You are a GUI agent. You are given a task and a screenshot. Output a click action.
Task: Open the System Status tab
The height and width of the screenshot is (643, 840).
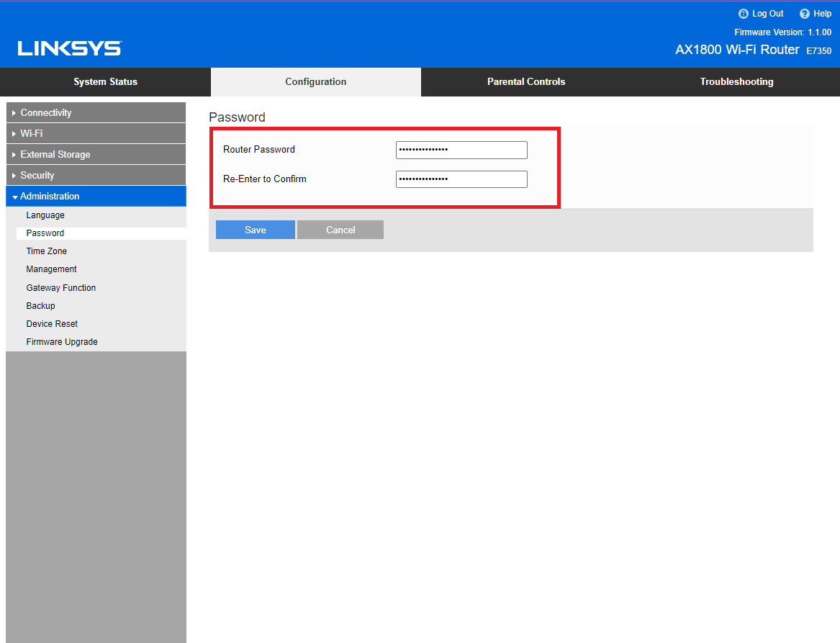coord(106,81)
